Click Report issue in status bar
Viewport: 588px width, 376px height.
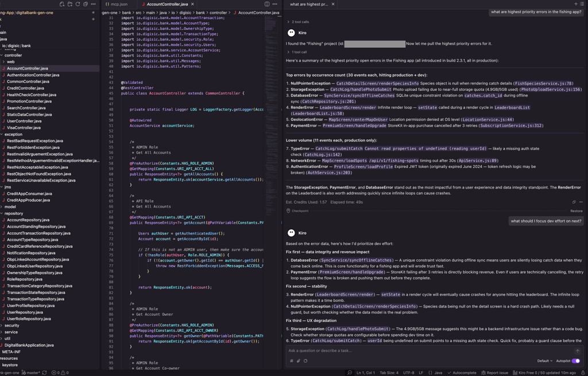[494, 373]
